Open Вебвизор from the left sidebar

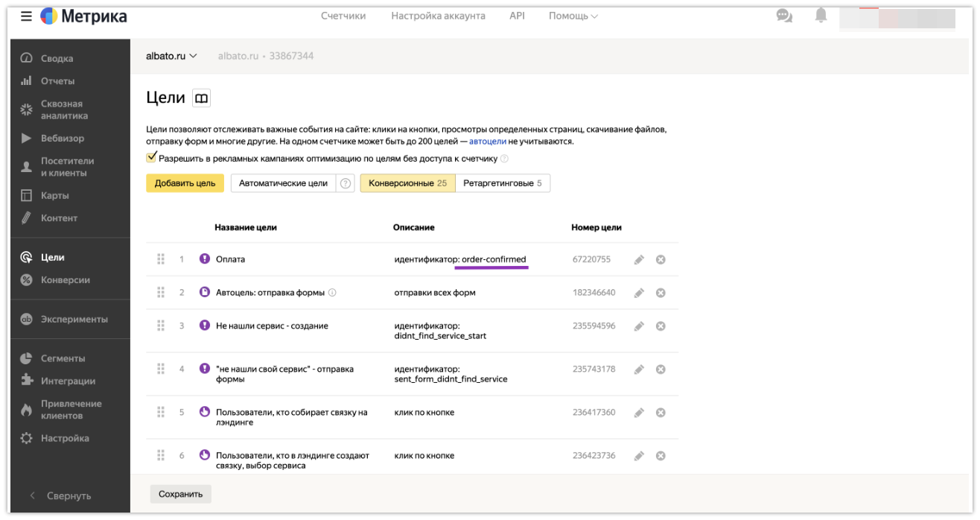pyautogui.click(x=63, y=138)
